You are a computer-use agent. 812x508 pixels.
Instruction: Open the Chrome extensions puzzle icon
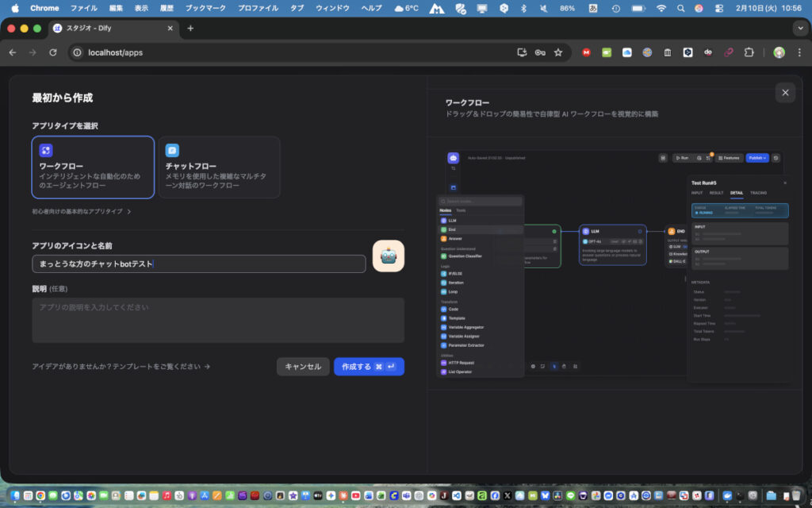(x=749, y=52)
